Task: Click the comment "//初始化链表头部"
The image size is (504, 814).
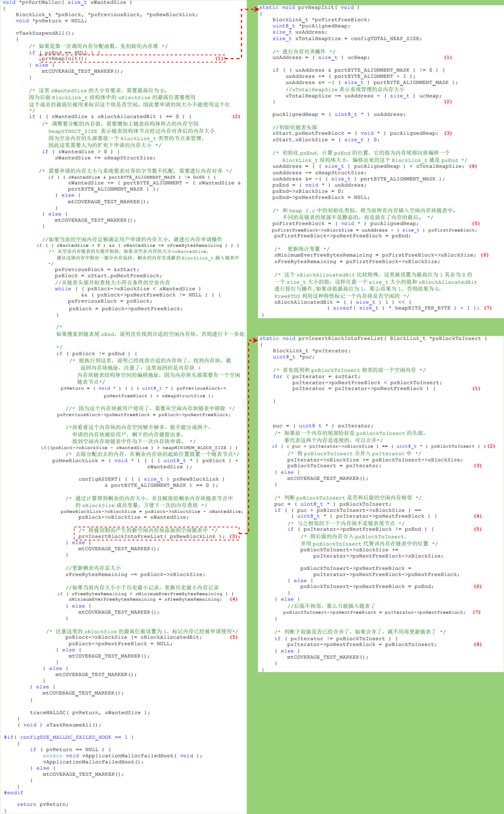Action: tap(295, 127)
